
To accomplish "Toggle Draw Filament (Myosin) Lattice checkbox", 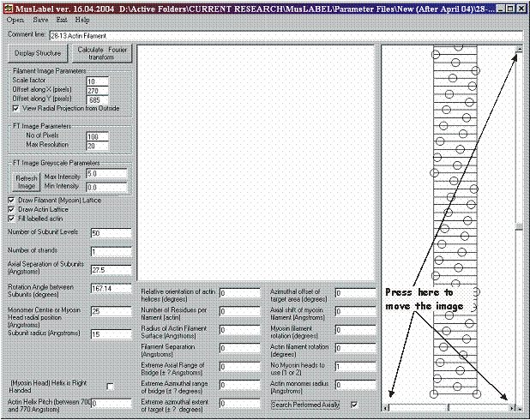I will (x=11, y=201).
